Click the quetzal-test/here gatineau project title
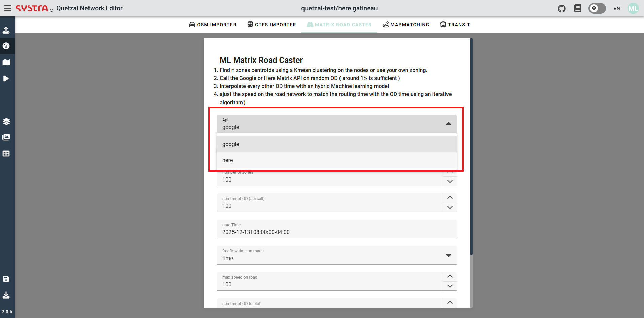This screenshot has width=644, height=318. click(x=339, y=8)
